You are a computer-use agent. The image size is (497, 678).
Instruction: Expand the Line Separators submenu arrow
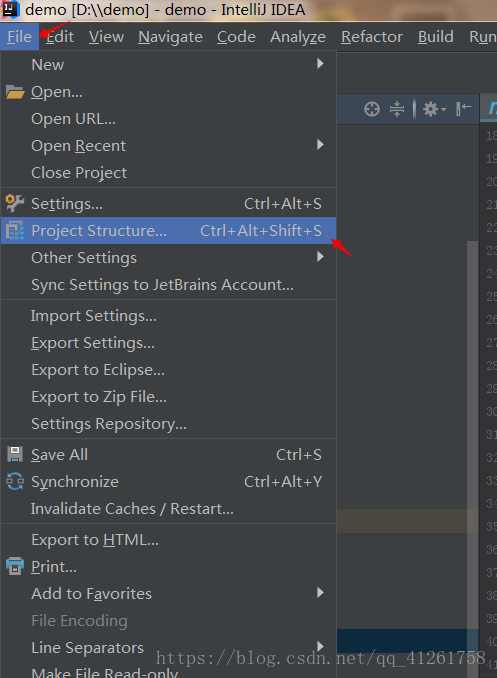[x=320, y=646]
